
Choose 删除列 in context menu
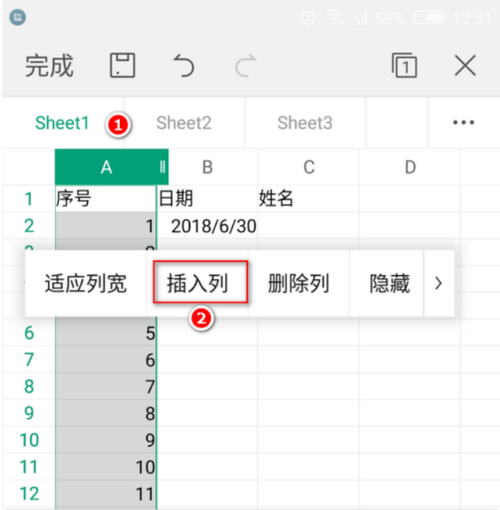[x=299, y=283]
